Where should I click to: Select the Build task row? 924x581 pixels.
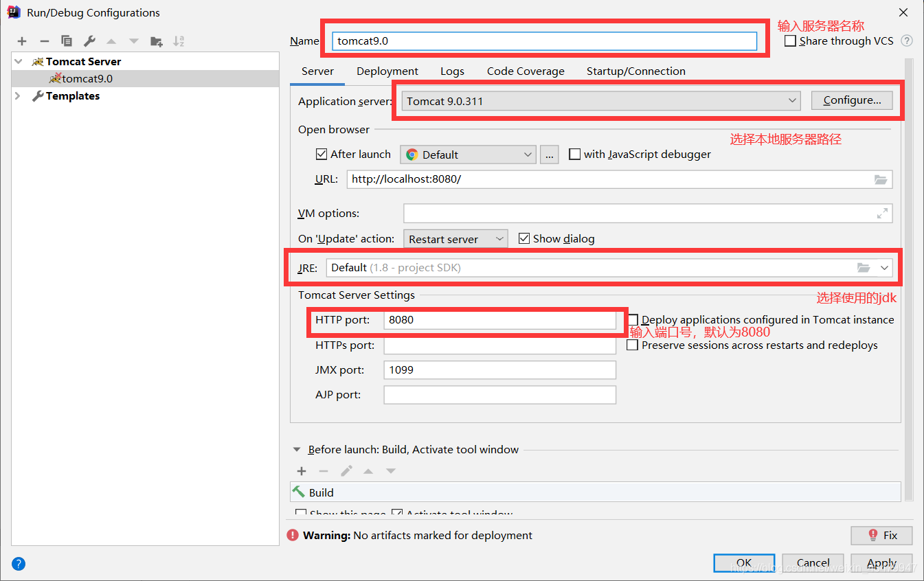tap(595, 492)
